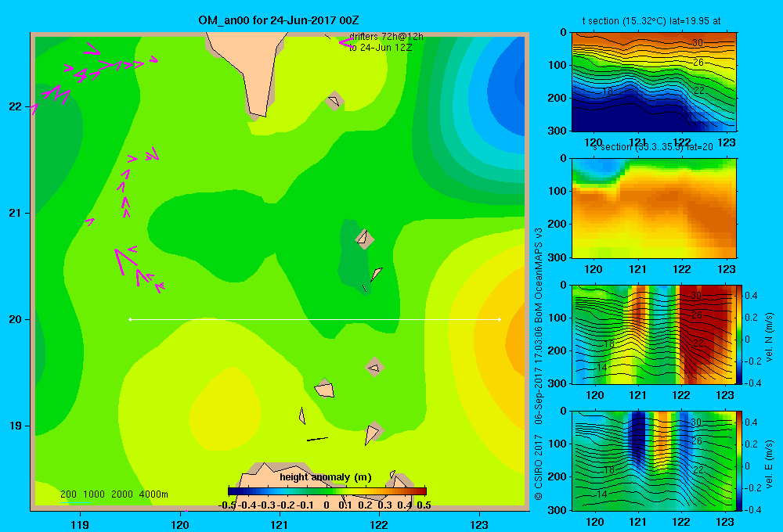Viewport: 783px width, 532px height.
Task: Click latitude tick label 21 on main map
Action: tap(16, 213)
